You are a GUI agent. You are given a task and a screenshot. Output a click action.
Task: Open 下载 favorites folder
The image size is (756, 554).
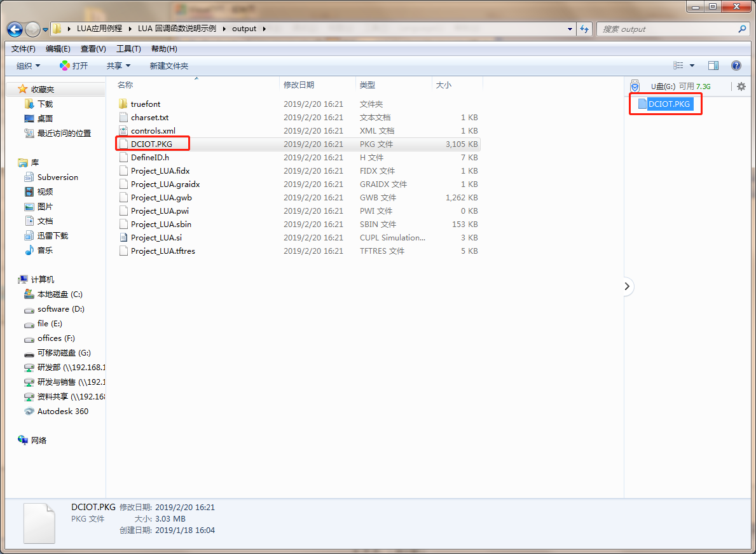coord(45,104)
